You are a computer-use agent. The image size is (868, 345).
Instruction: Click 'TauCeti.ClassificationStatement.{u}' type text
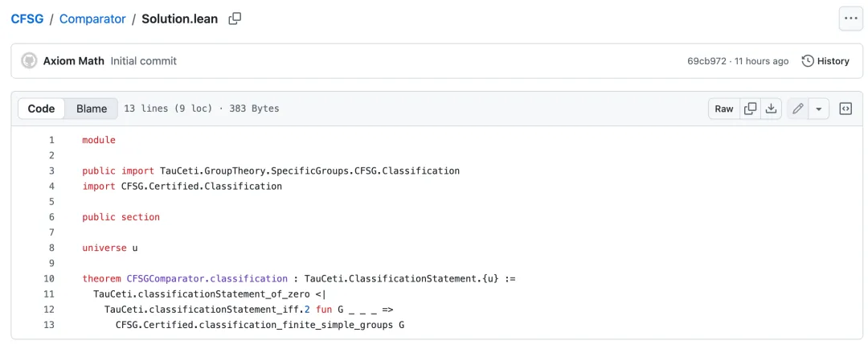coord(402,278)
